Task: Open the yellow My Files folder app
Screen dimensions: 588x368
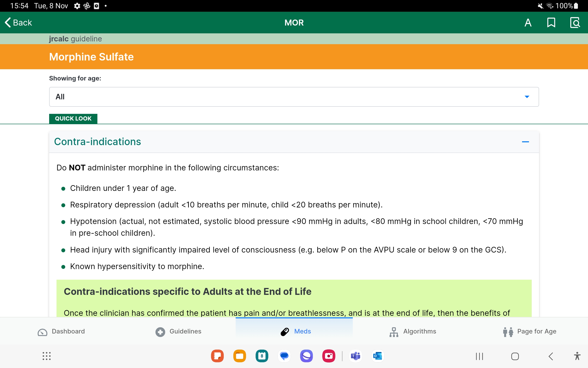Action: click(x=240, y=356)
